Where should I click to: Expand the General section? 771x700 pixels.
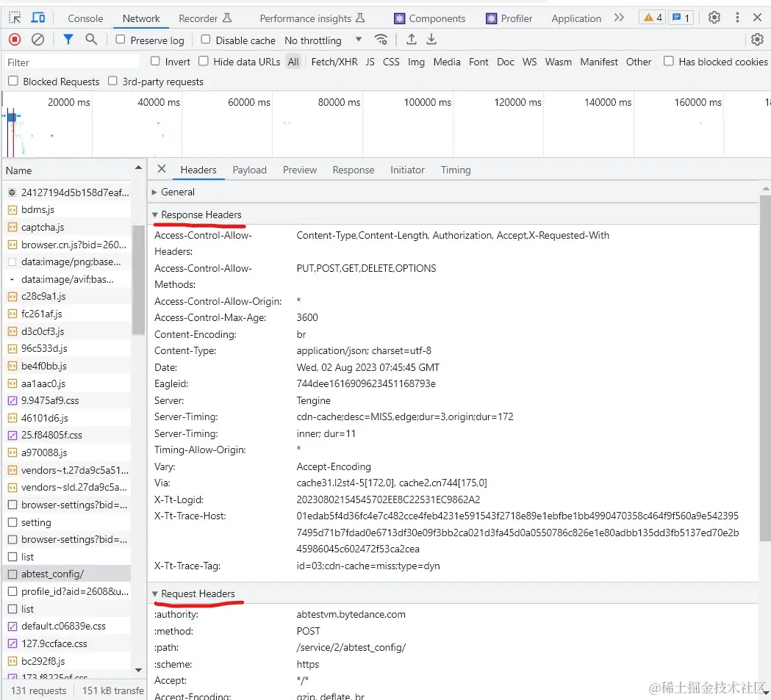pyautogui.click(x=154, y=192)
